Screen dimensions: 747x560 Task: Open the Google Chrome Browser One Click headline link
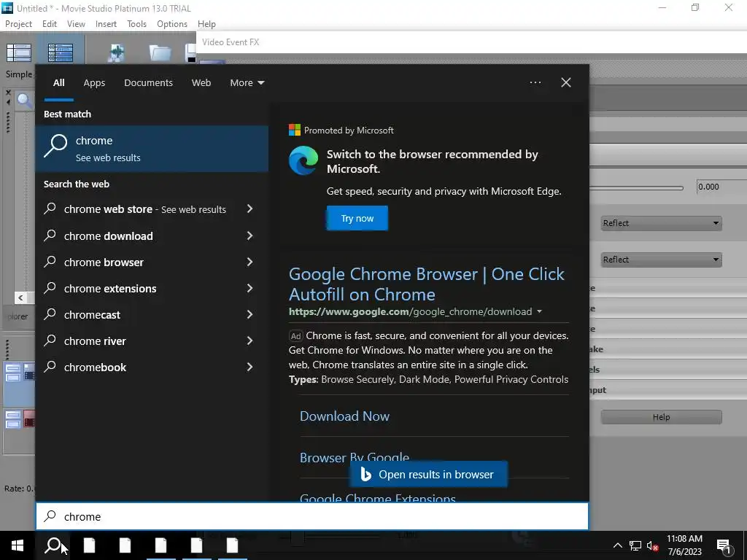click(x=426, y=284)
